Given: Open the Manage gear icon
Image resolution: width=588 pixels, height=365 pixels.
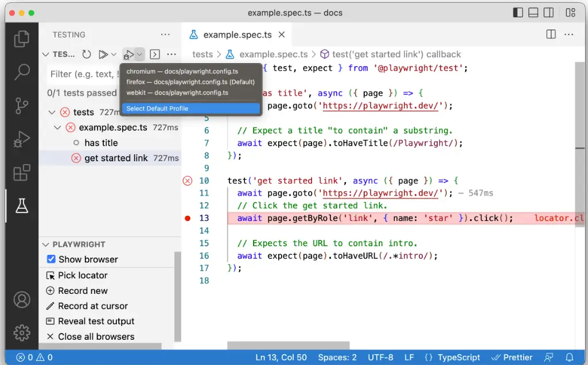Looking at the screenshot, I should [x=22, y=332].
